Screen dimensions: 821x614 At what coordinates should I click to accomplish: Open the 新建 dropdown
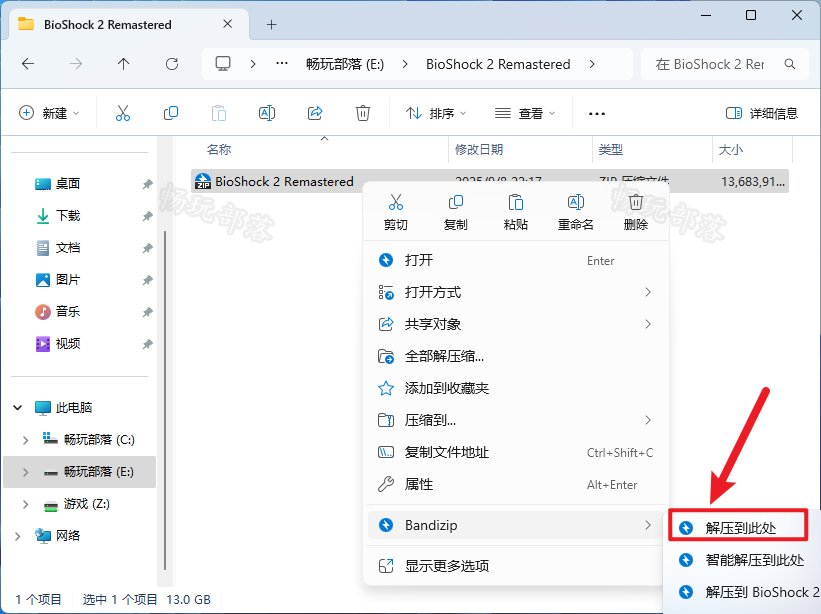click(x=49, y=114)
